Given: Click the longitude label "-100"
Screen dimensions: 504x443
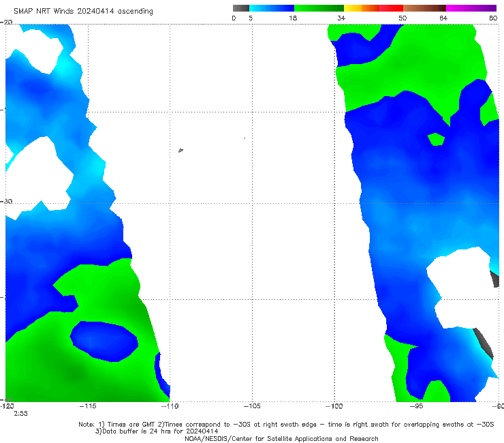Looking at the screenshot, I should pyautogui.click(x=334, y=406).
